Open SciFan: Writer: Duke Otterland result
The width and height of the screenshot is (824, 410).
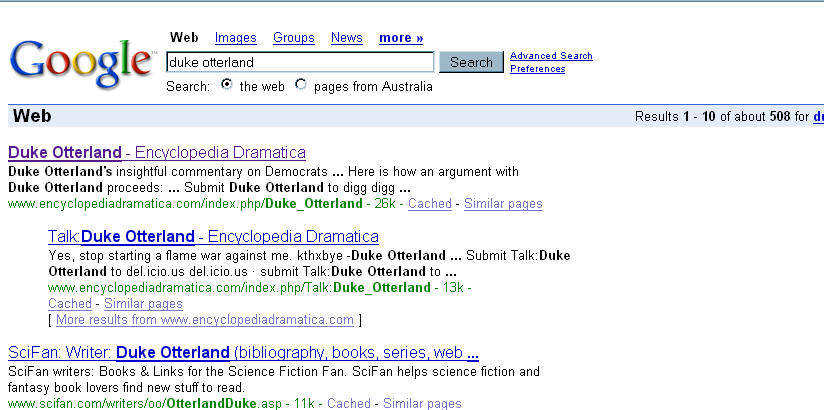(243, 353)
